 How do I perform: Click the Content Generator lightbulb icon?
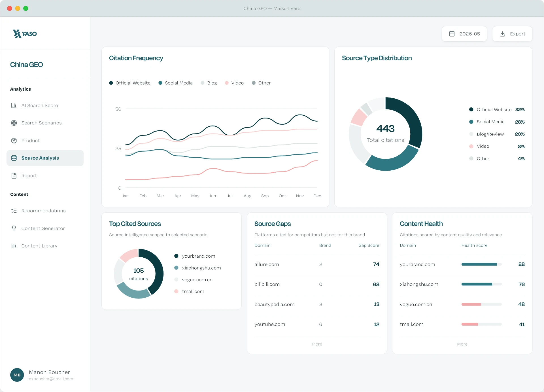click(x=14, y=228)
